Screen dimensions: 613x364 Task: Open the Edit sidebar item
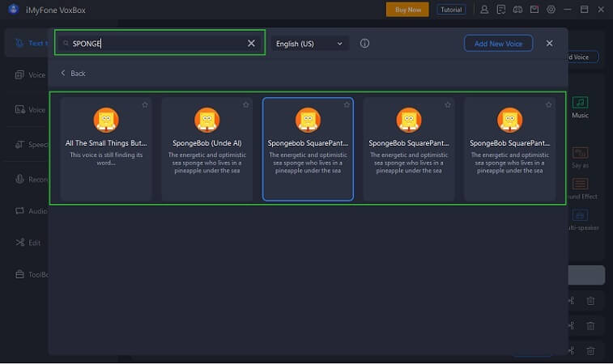pos(28,243)
